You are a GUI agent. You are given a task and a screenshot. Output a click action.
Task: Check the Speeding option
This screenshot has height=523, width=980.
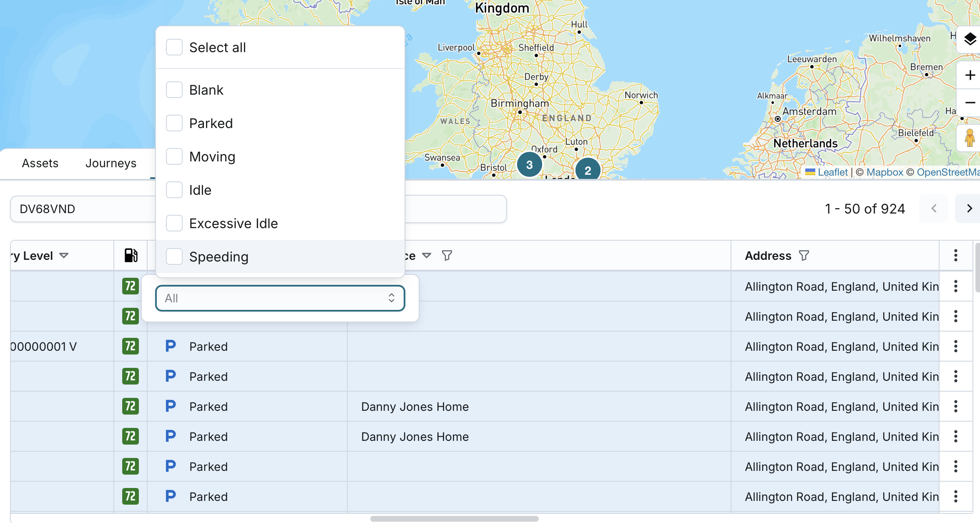pos(174,257)
